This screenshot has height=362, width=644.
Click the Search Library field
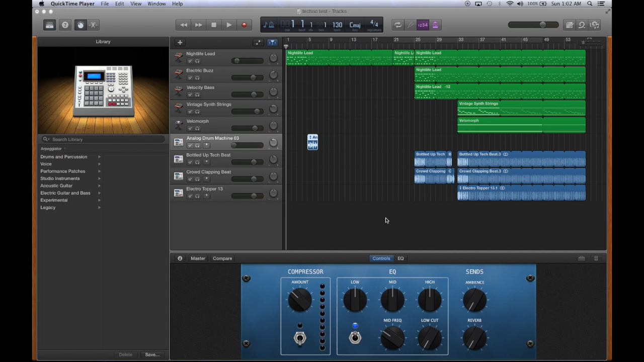[x=104, y=139]
